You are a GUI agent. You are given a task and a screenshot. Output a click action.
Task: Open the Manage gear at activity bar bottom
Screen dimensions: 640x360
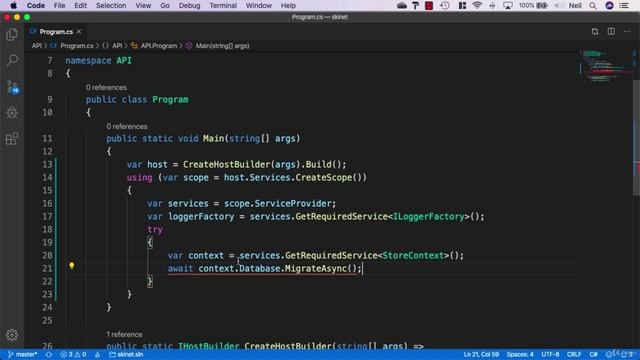click(12, 335)
